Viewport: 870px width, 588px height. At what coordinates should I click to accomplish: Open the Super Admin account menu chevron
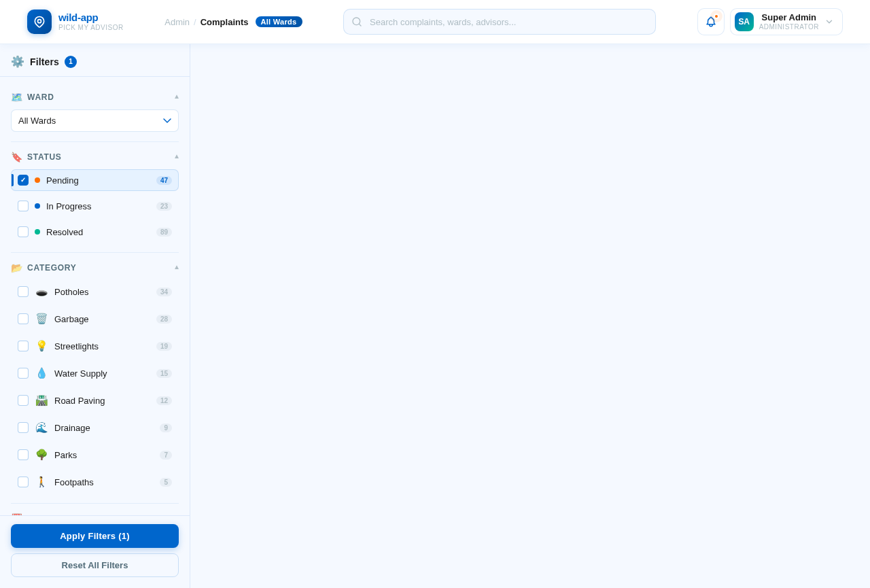coord(829,22)
